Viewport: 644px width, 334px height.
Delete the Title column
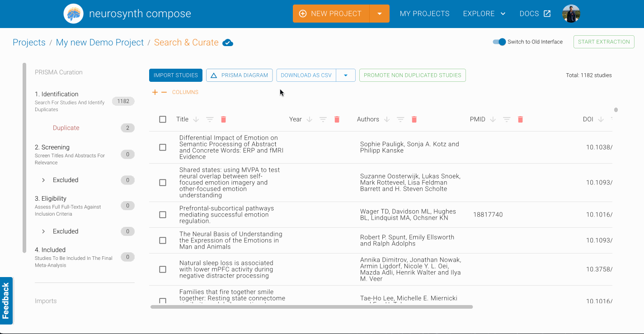click(223, 119)
